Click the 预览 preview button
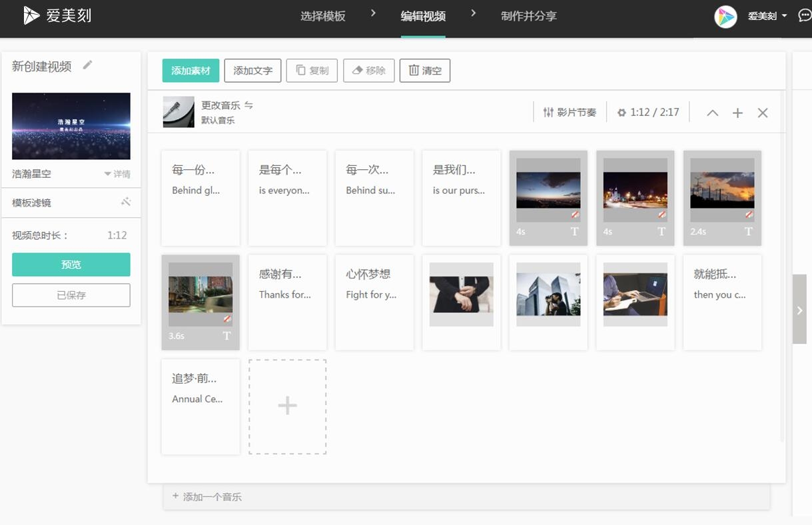The width and height of the screenshot is (812, 525). (x=71, y=264)
